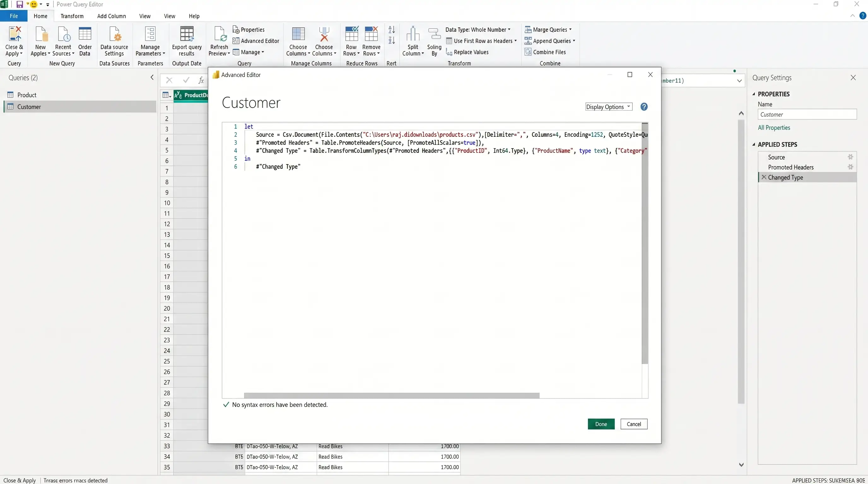Click the Close & Apply ribbon icon
The height and width of the screenshot is (484, 868).
pos(14,34)
